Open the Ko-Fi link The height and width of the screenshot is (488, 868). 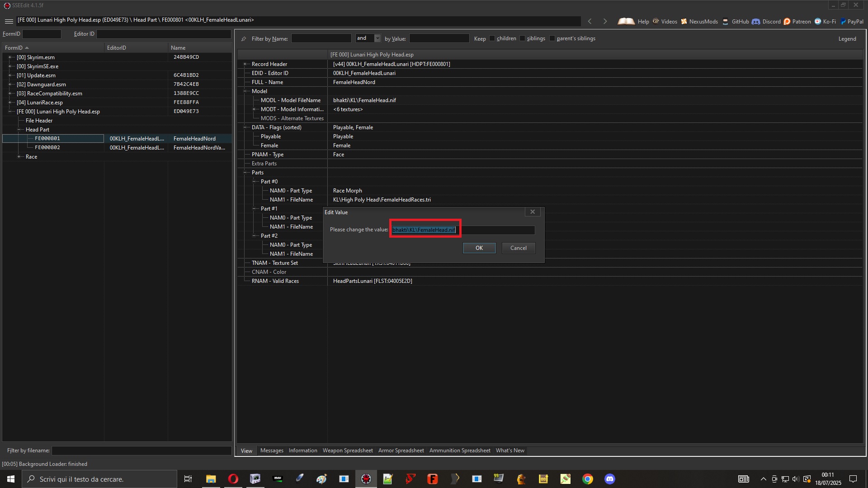coord(825,21)
